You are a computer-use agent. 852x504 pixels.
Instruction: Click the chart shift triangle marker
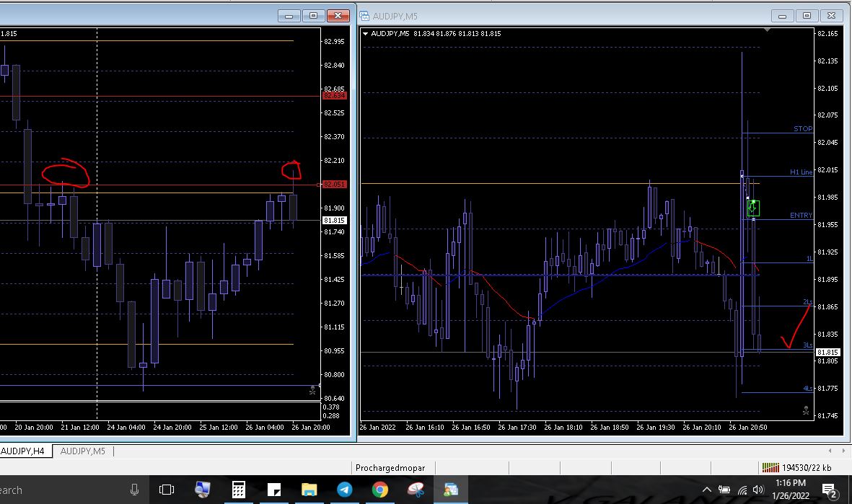click(766, 30)
